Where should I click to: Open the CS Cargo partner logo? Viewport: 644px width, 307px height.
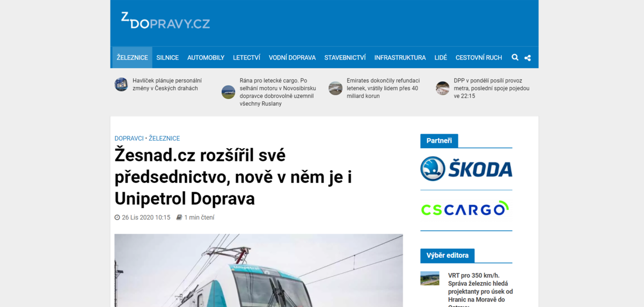(x=465, y=209)
